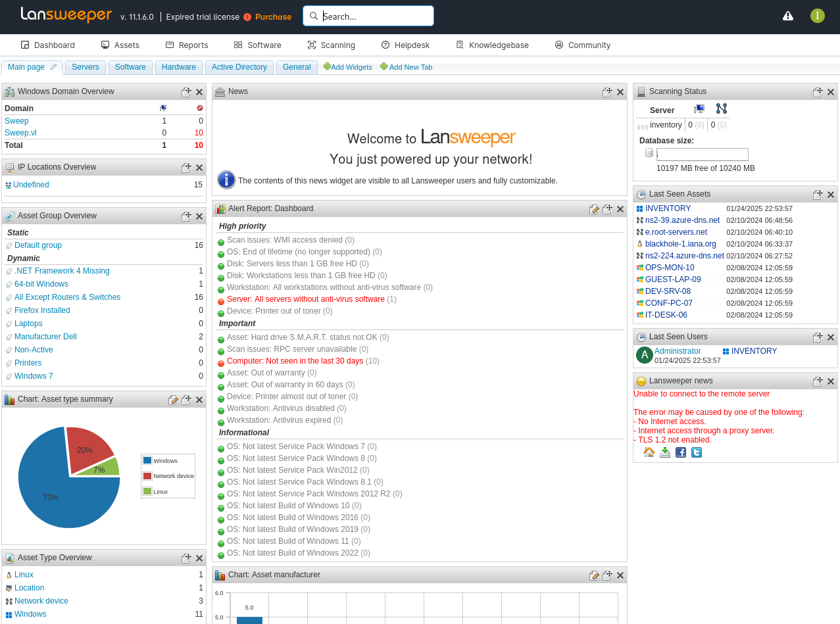Open alert 'Server: All servers without anti-virus software'

point(306,299)
